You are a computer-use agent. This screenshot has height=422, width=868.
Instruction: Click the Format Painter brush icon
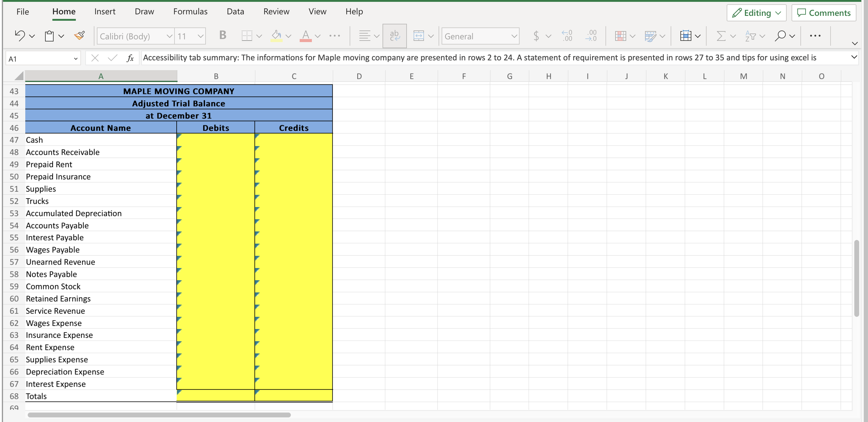[79, 36]
